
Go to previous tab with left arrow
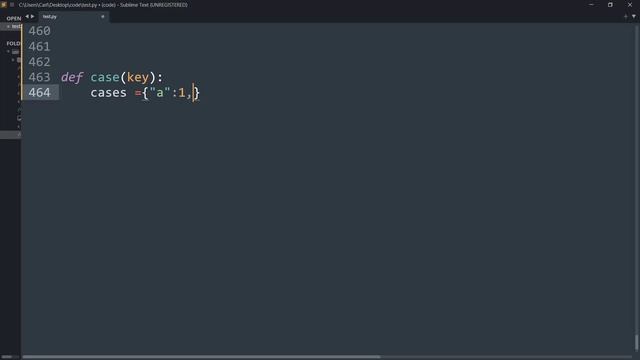[x=27, y=16]
